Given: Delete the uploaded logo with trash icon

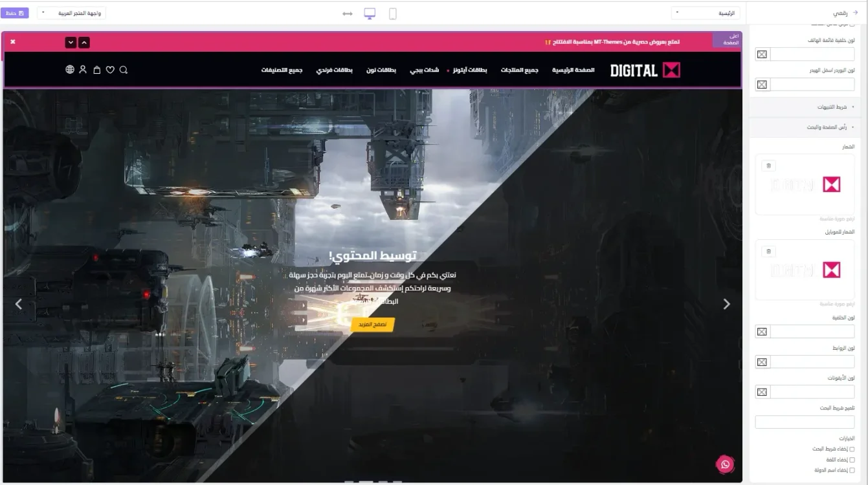Looking at the screenshot, I should pyautogui.click(x=768, y=166).
